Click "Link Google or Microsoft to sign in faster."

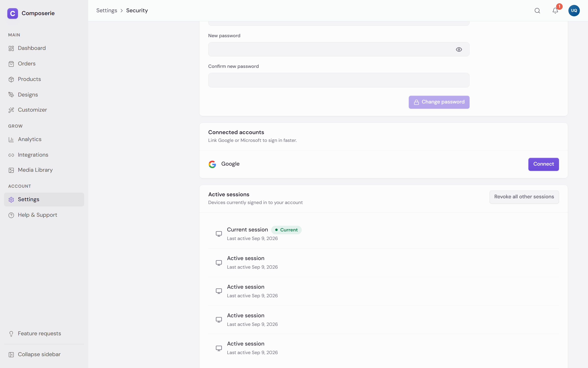click(x=252, y=140)
